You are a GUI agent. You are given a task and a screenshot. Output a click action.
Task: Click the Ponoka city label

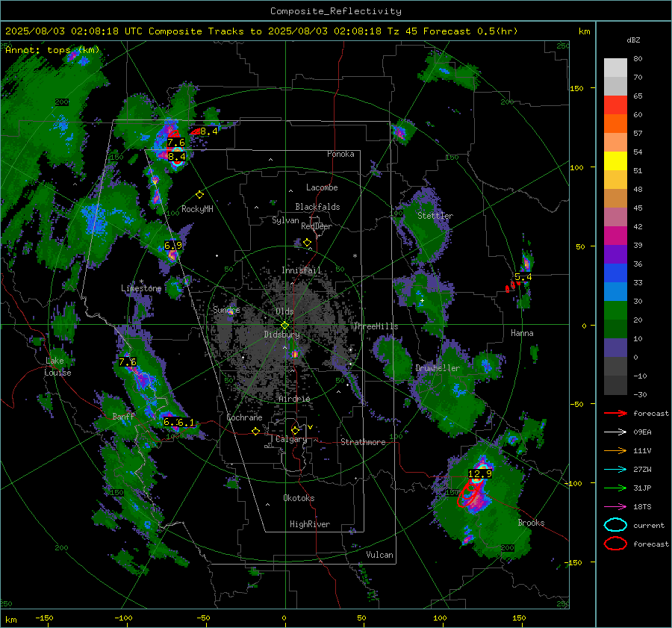pos(340,154)
